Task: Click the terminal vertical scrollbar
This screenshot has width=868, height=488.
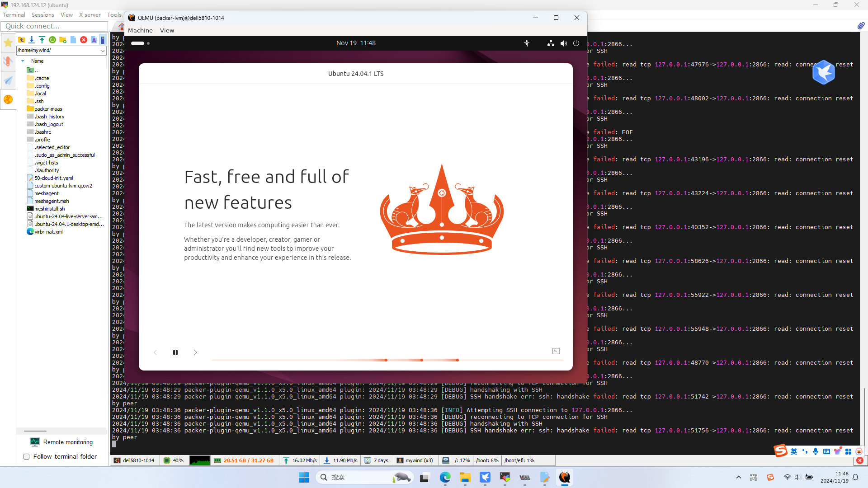Action: (864, 416)
